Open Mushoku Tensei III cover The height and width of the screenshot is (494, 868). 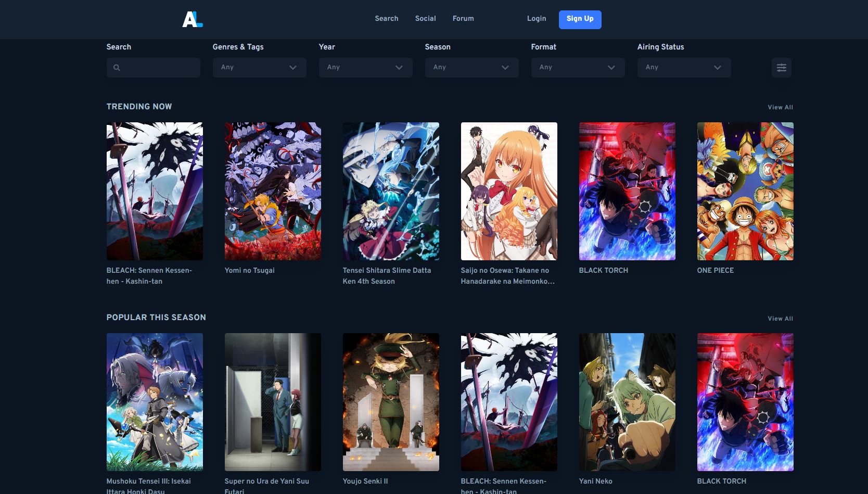155,402
